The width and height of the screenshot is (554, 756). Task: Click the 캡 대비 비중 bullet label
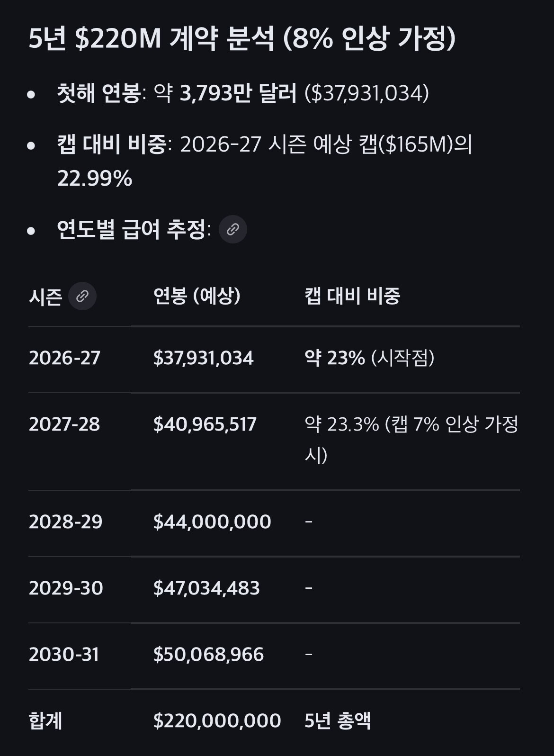pyautogui.click(x=111, y=144)
